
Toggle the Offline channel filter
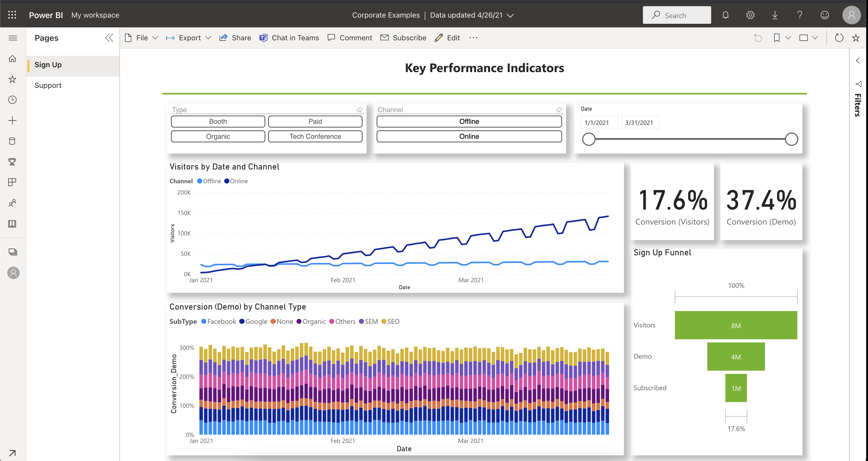(x=469, y=121)
